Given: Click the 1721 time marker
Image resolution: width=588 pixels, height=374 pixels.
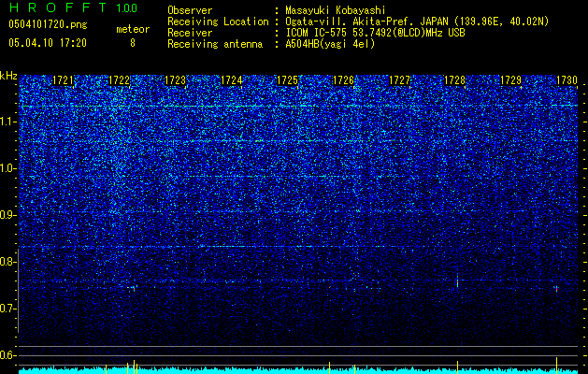Looking at the screenshot, I should pyautogui.click(x=63, y=80).
